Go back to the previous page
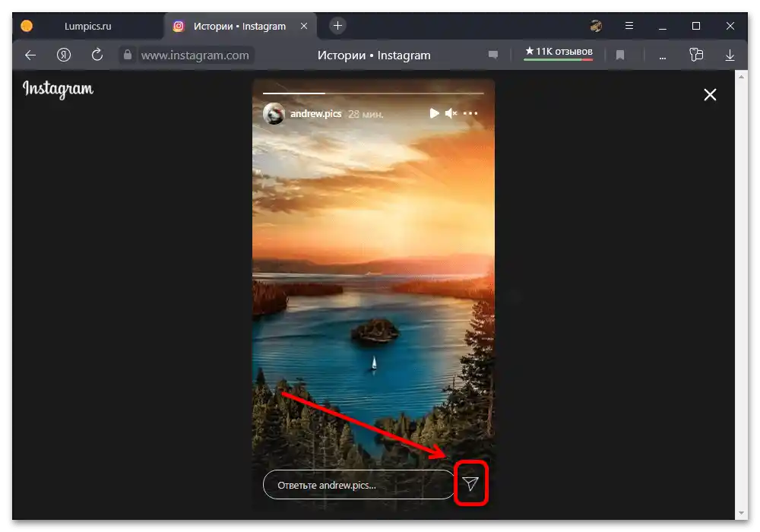This screenshot has height=532, width=760. pos(30,55)
